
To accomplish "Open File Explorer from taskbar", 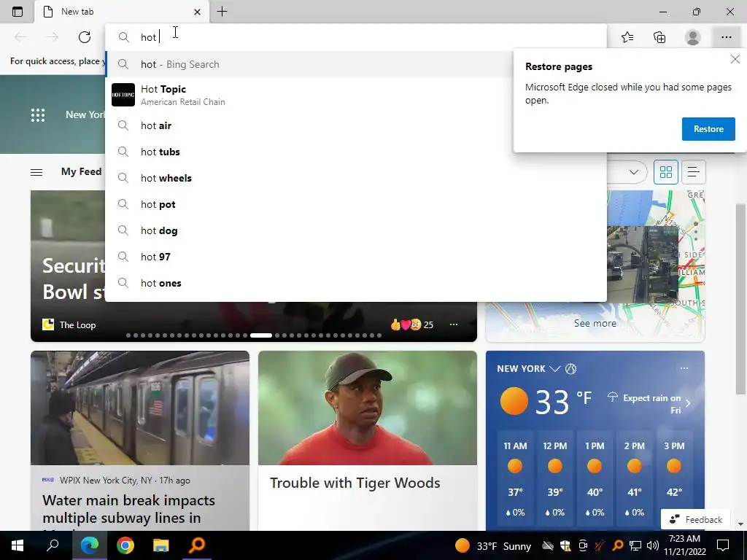I will click(160, 545).
